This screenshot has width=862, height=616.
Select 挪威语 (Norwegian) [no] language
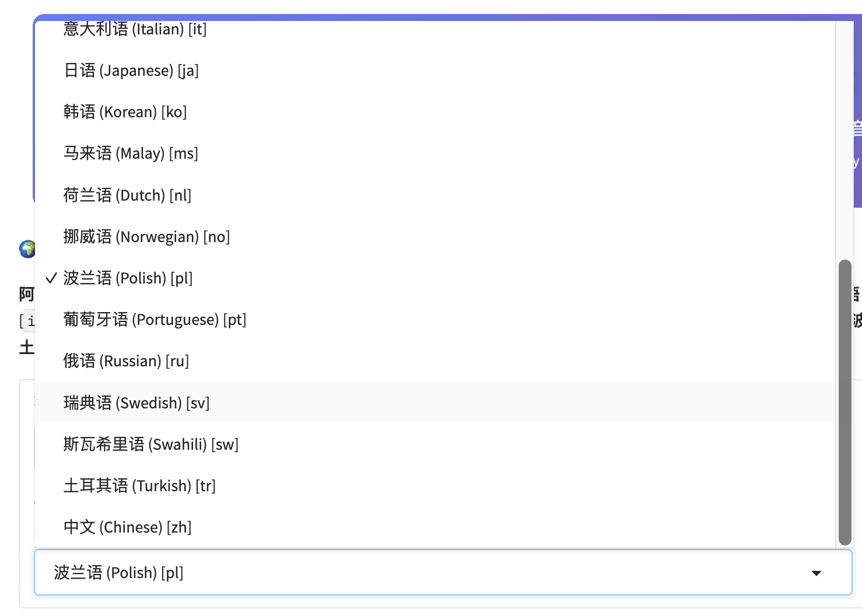point(146,237)
